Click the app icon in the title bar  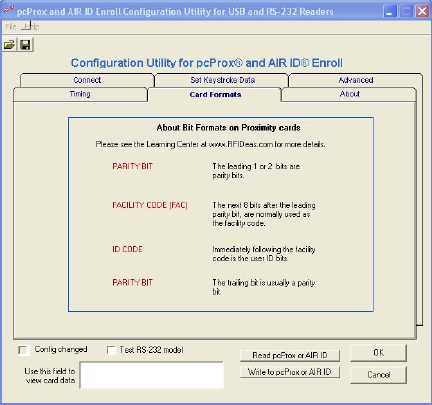8,11
